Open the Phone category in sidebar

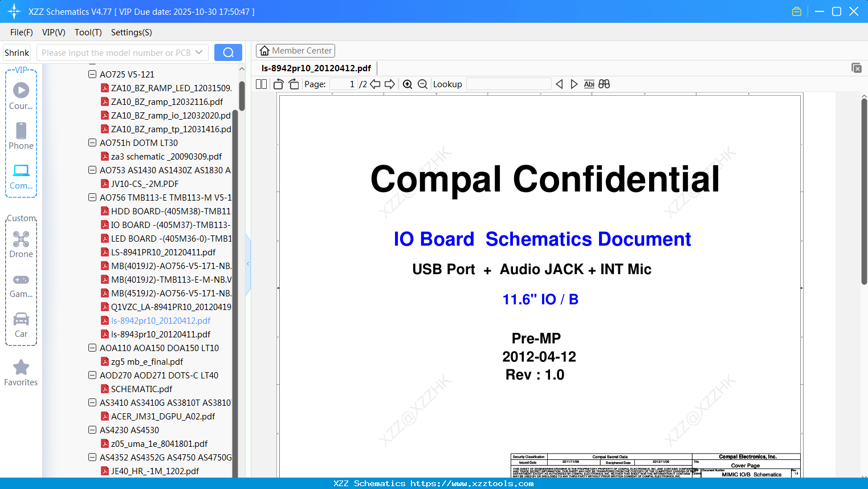click(x=21, y=136)
